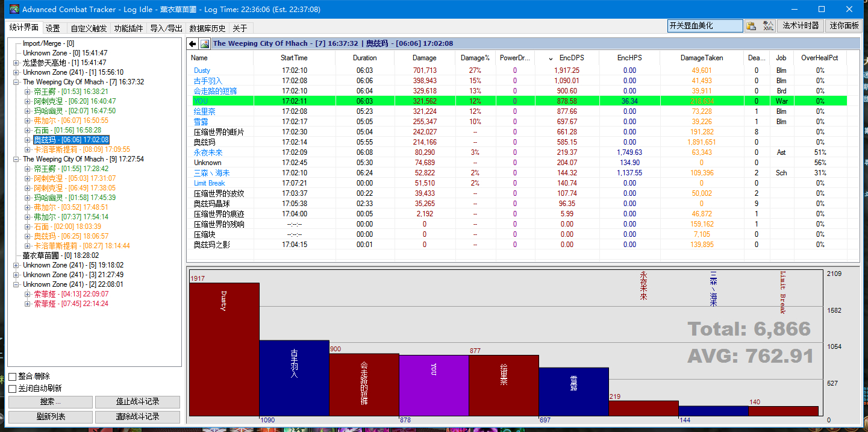
Task: Select the 压缩世界的断片 table row
Action: click(519, 132)
